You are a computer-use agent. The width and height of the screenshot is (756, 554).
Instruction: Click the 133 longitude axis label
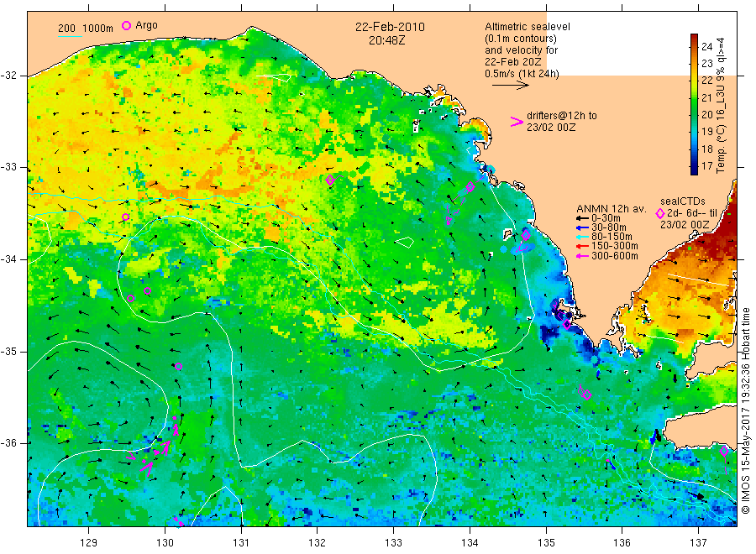[393, 543]
